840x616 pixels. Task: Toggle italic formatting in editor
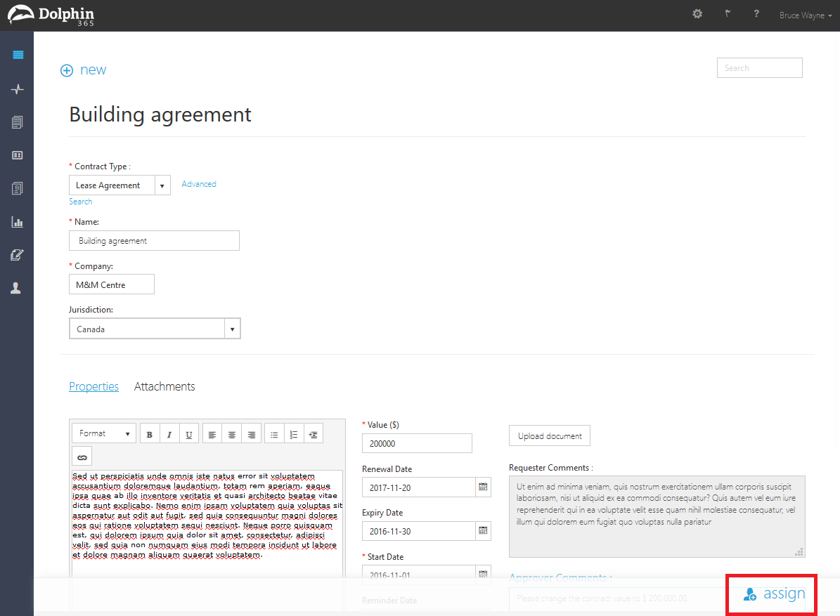tap(169, 434)
